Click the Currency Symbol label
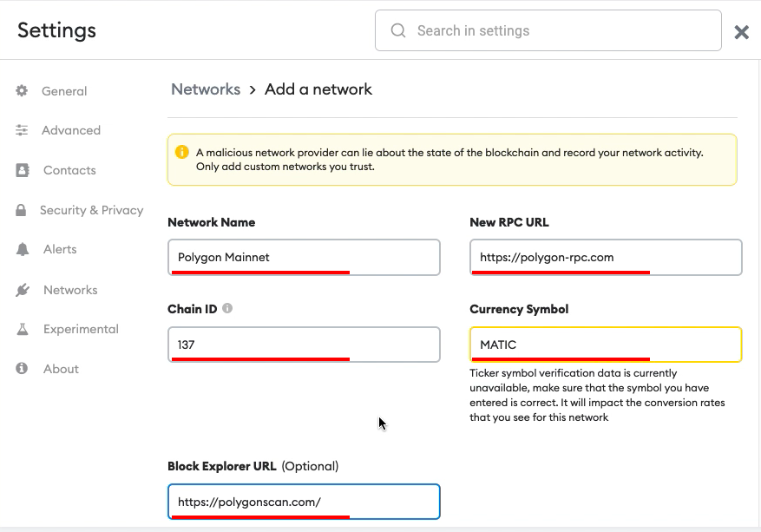Image resolution: width=761 pixels, height=532 pixels. [x=519, y=309]
